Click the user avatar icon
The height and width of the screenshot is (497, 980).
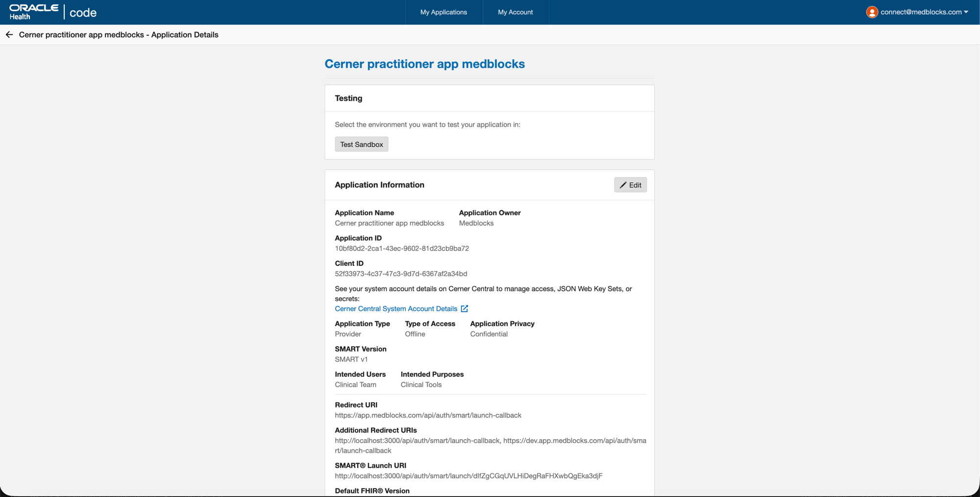872,12
